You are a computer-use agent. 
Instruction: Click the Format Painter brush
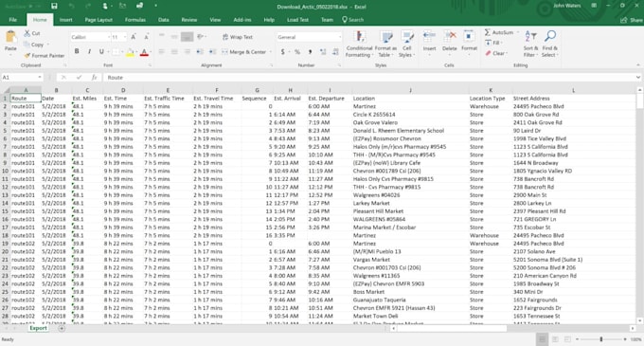[x=27, y=56]
